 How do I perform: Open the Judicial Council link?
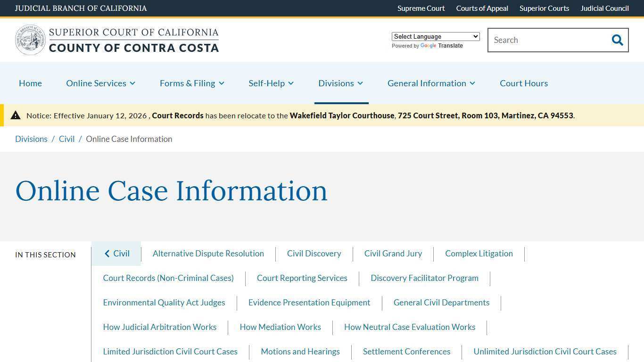(x=604, y=8)
